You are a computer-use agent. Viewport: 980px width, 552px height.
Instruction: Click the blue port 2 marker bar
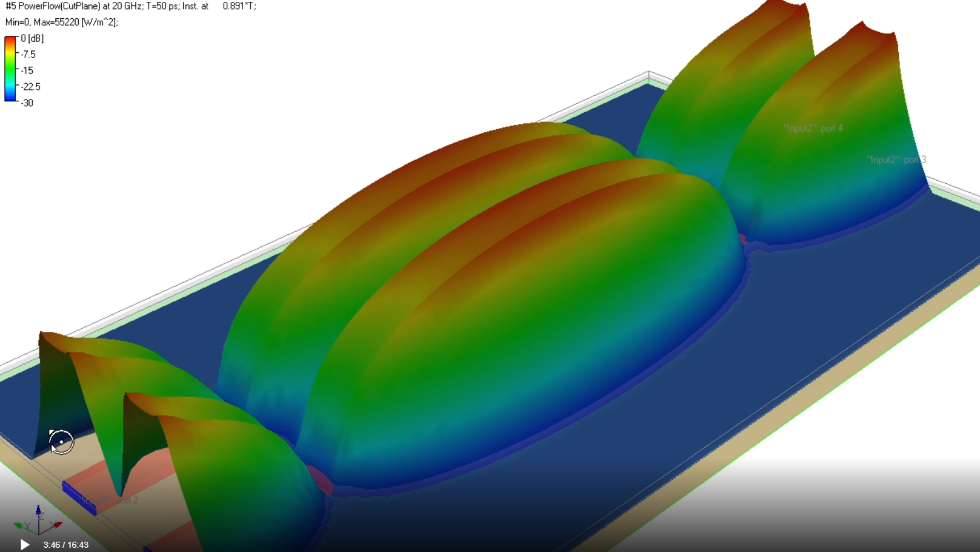click(x=79, y=499)
